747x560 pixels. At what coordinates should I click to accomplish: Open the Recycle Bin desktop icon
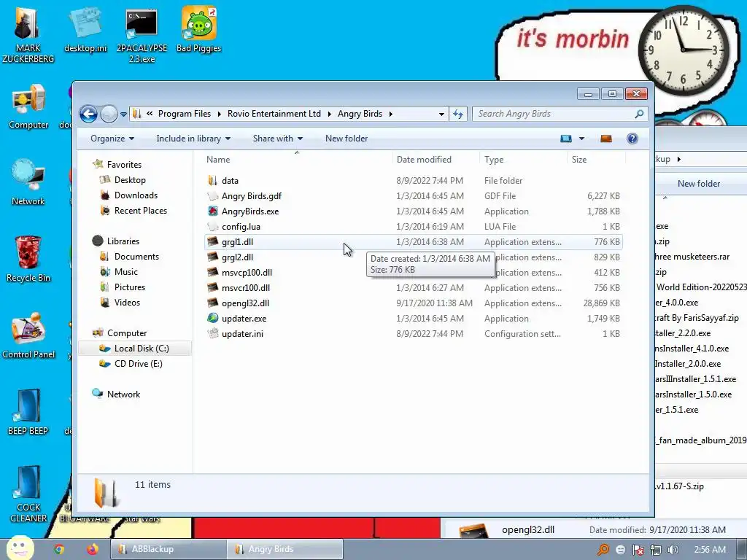[x=28, y=260]
